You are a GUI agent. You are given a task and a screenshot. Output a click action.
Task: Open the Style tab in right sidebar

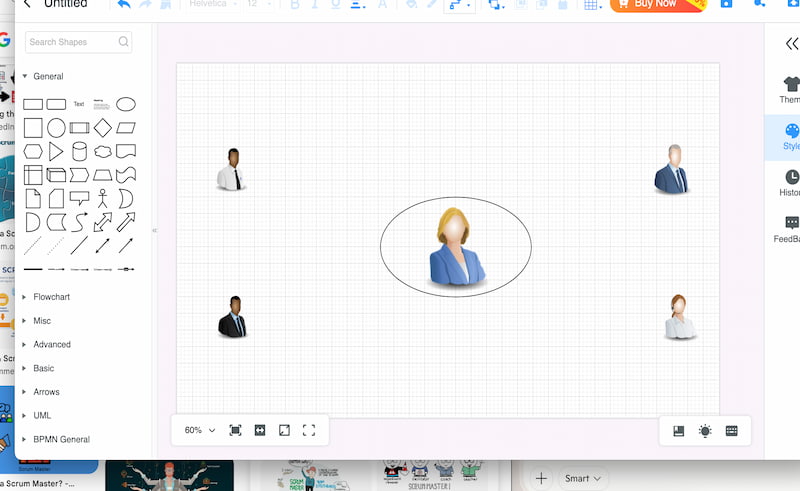[790, 137]
